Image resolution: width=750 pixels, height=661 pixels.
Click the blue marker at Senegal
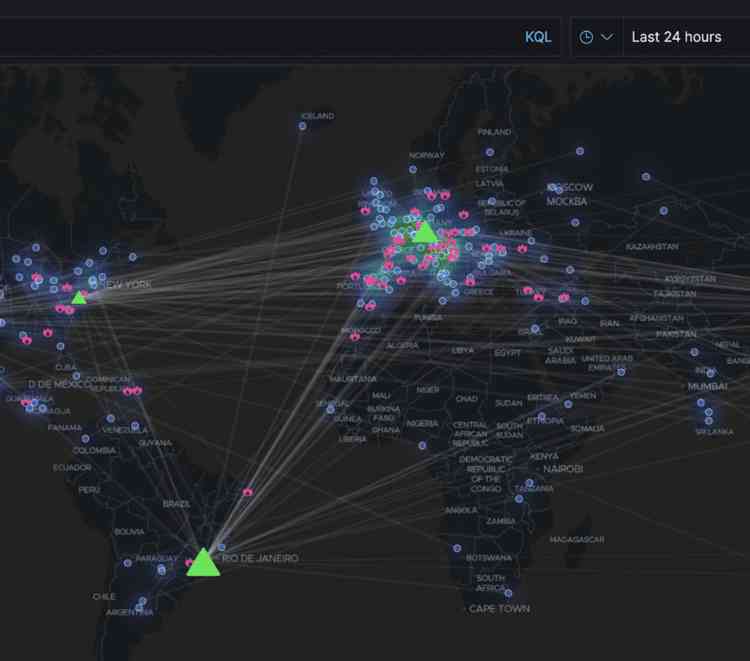click(331, 409)
